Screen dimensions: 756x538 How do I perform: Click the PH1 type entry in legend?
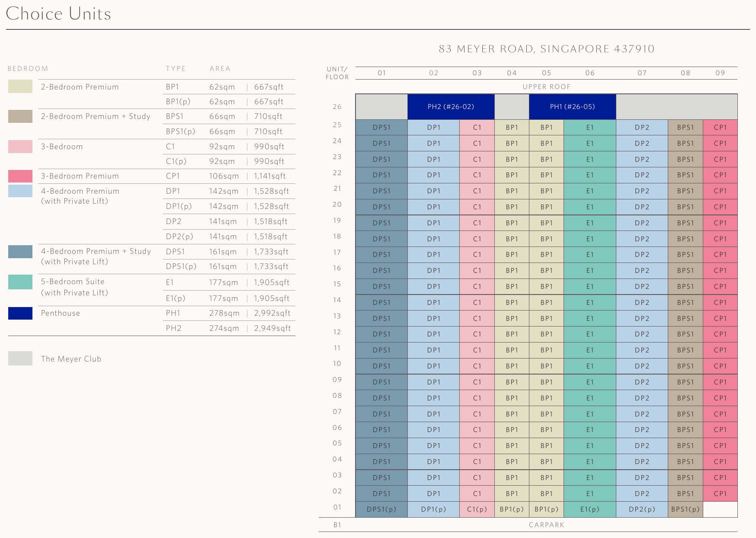point(173,313)
